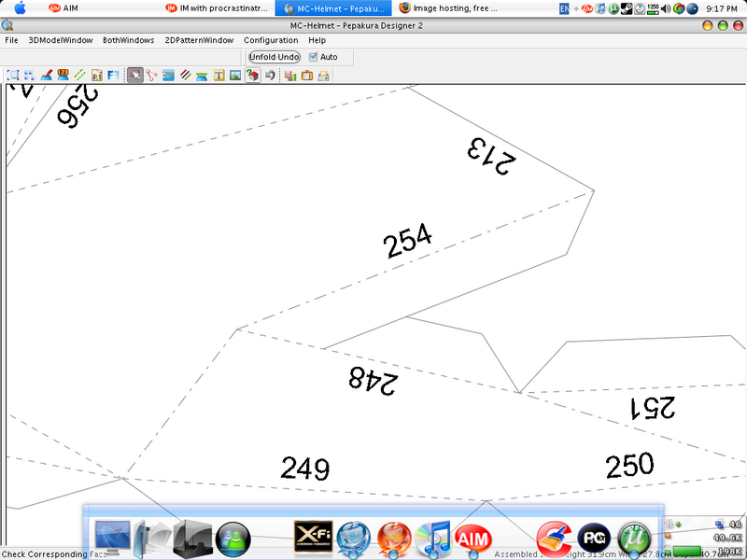This screenshot has height=560, width=747.
Task: Click face number 249 in the pattern
Action: point(305,469)
